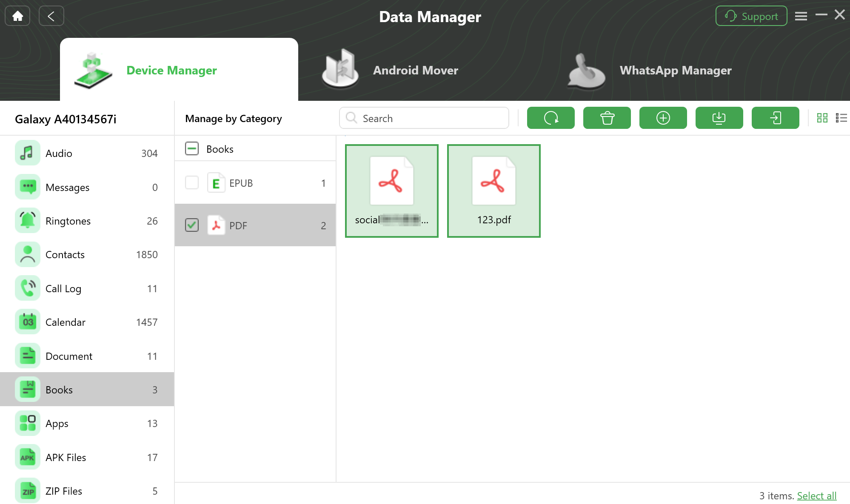Toggle the Books select-all checkbox

click(192, 148)
